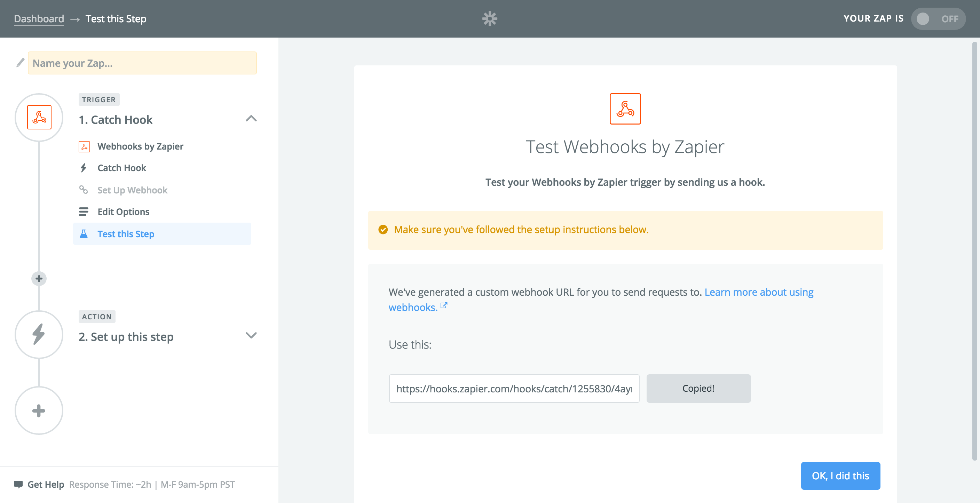Viewport: 980px width, 503px height.
Task: Click the Copied! button
Action: (x=698, y=388)
